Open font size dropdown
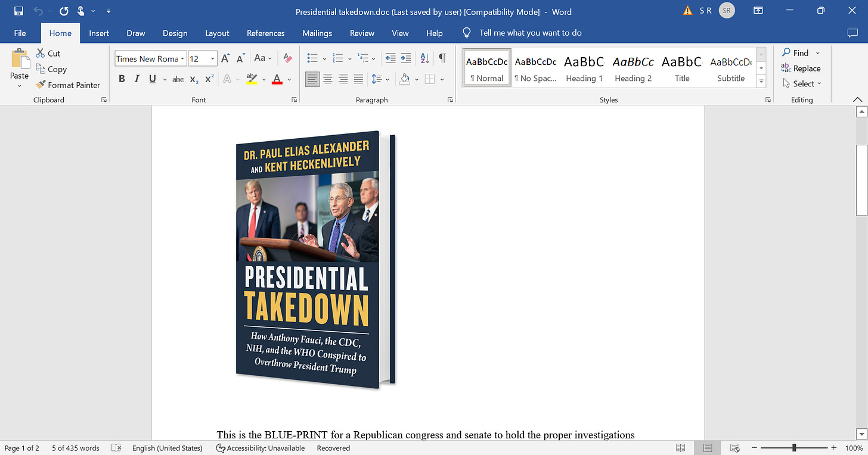The image size is (868, 455). [x=213, y=58]
